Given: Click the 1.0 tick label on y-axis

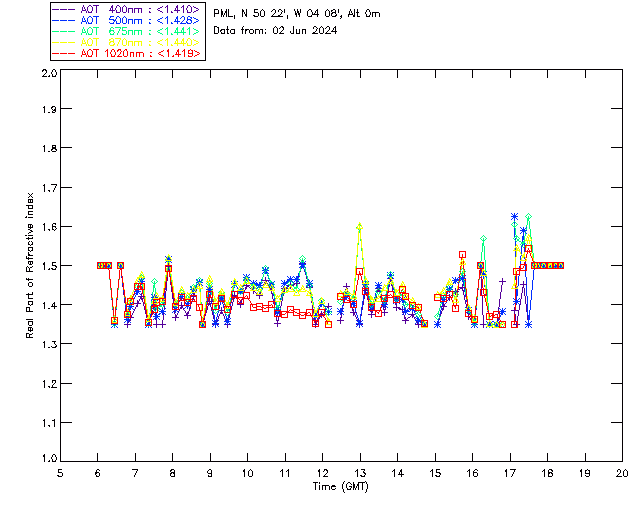Looking at the screenshot, I should [x=48, y=460].
